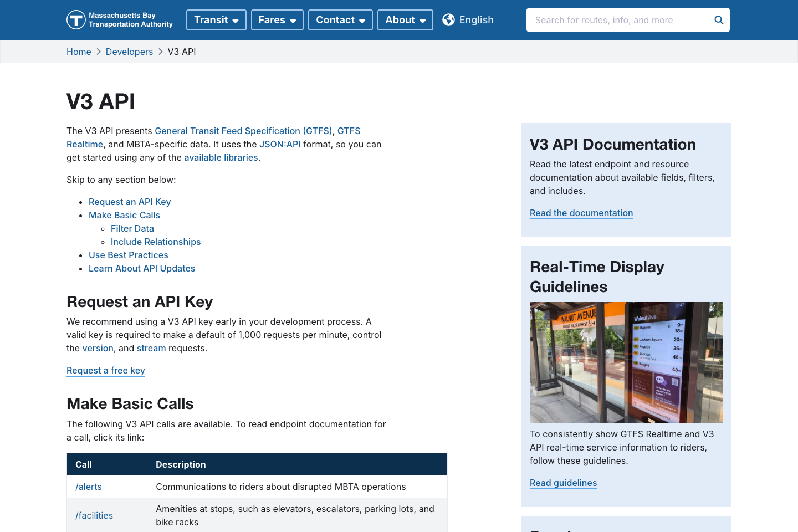Open the Fares dropdown menu
This screenshot has width=798, height=532.
tap(277, 19)
